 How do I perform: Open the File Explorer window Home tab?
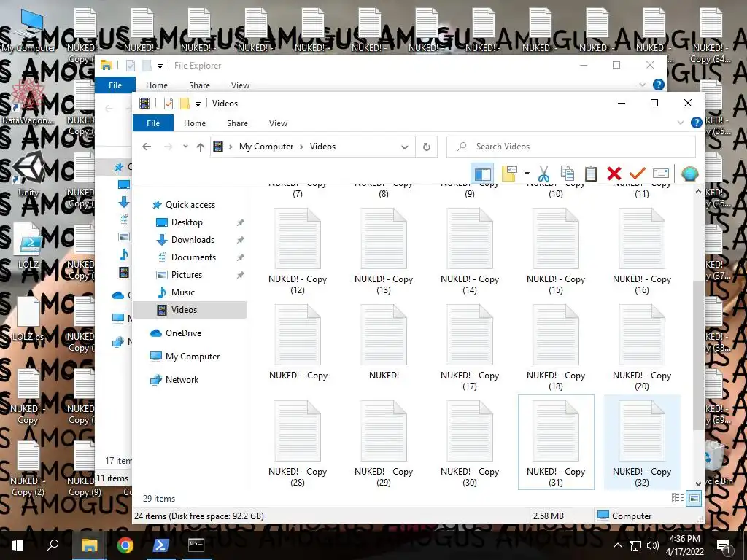point(157,85)
